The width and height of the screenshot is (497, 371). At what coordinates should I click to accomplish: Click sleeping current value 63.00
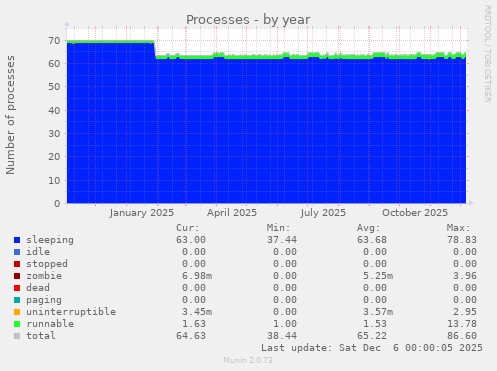[x=191, y=240]
